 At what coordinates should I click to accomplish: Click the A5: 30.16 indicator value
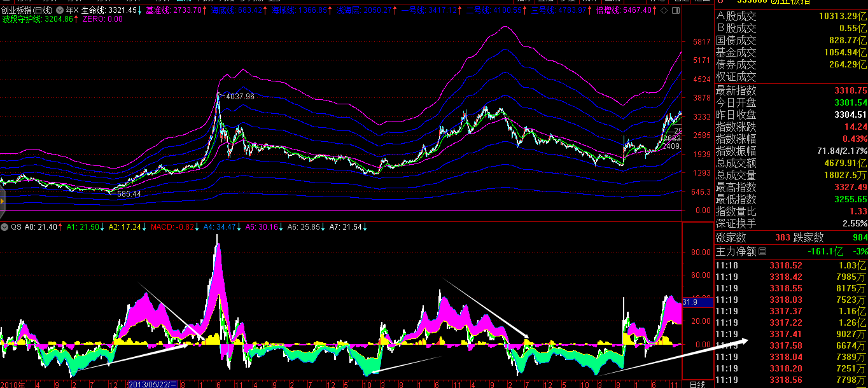pyautogui.click(x=262, y=226)
